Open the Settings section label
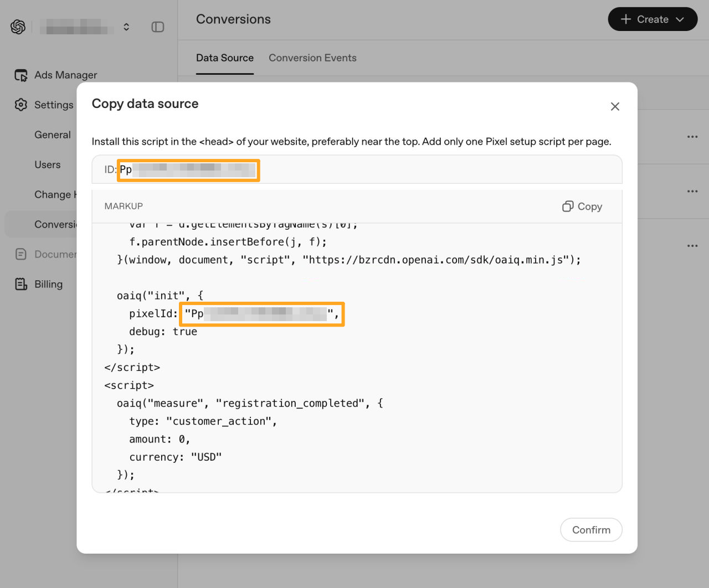 point(54,105)
